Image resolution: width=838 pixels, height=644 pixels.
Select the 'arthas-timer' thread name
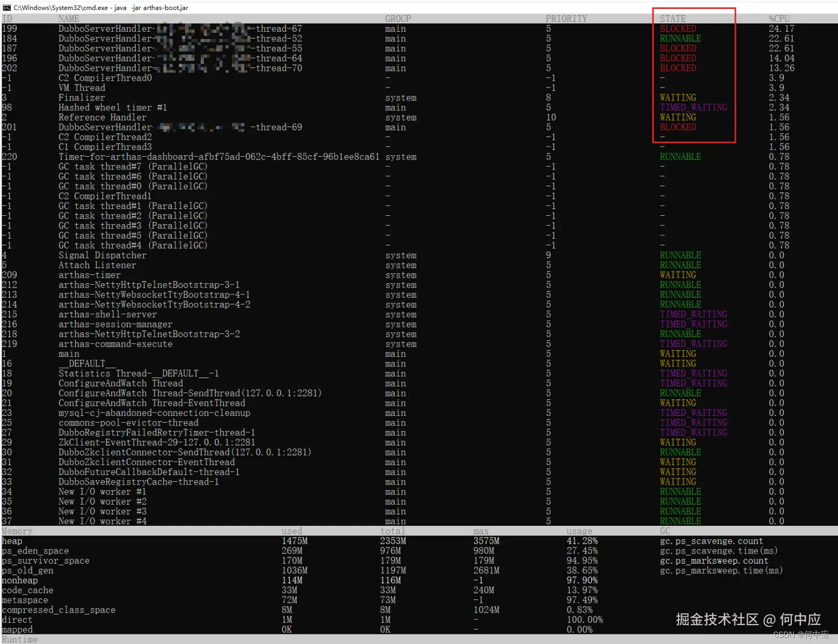(89, 275)
